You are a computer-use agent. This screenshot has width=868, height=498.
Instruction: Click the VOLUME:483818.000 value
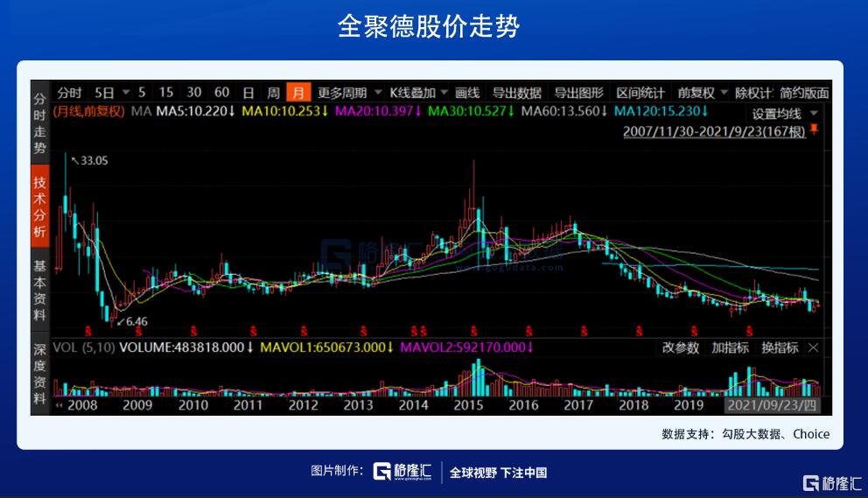(186, 347)
